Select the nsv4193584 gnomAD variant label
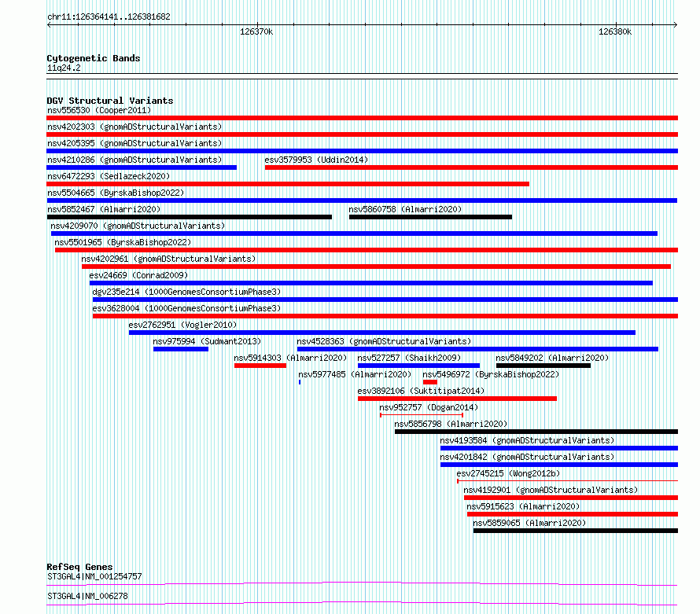Image resolution: width=700 pixels, height=614 pixels. click(527, 440)
